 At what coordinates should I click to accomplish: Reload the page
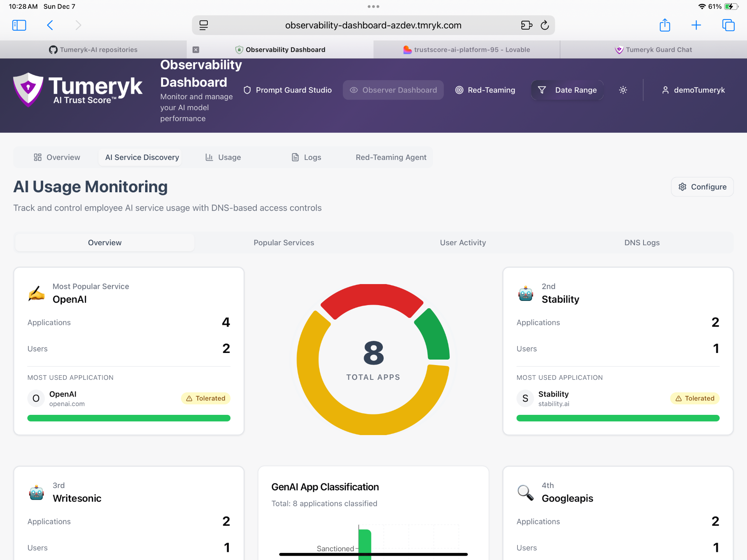tap(545, 25)
